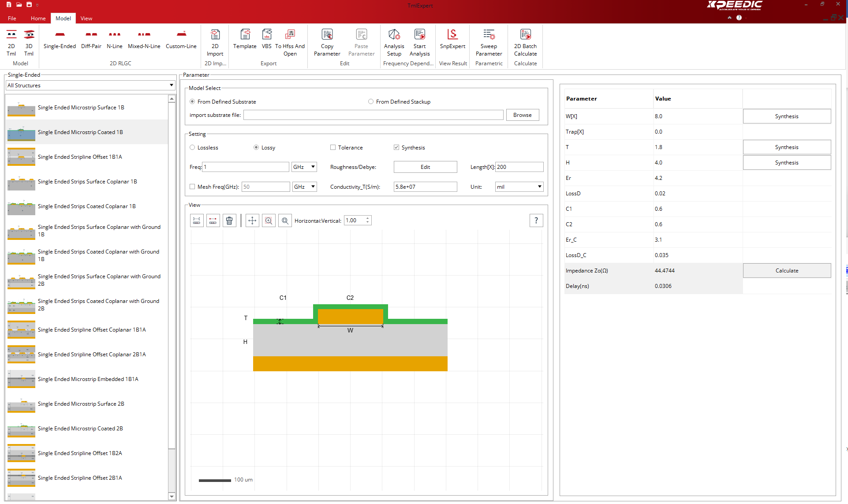Viewport: 848px width, 504px height.
Task: Open the Freq unit GHz dropdown
Action: (x=304, y=167)
